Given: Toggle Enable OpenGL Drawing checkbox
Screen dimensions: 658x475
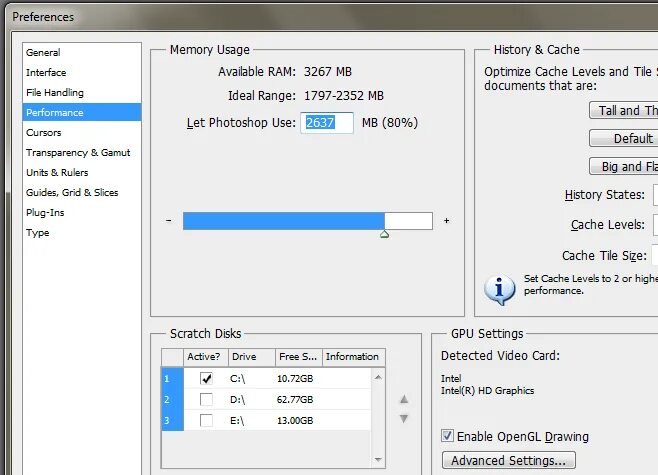Looking at the screenshot, I should [x=447, y=436].
